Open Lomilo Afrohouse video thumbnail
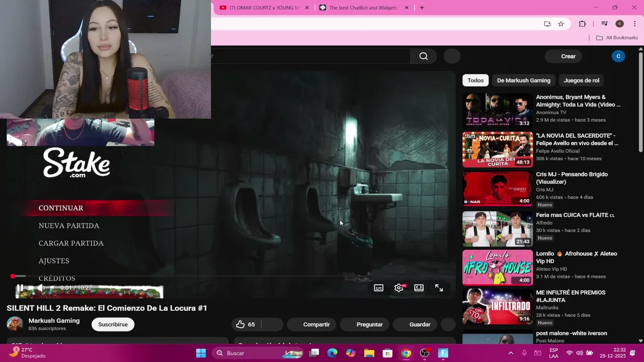 [498, 267]
